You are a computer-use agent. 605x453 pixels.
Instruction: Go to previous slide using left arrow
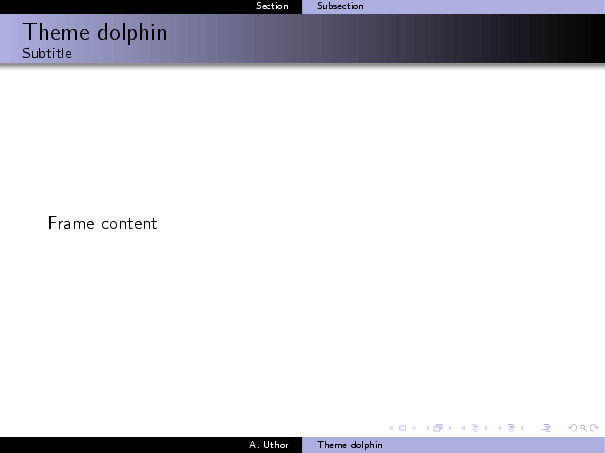390,428
